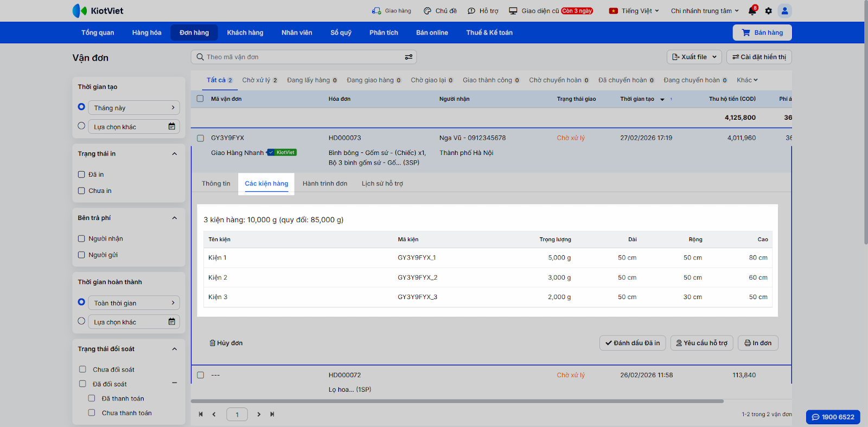
Task: Check the Đã in checkbox
Action: (81, 174)
